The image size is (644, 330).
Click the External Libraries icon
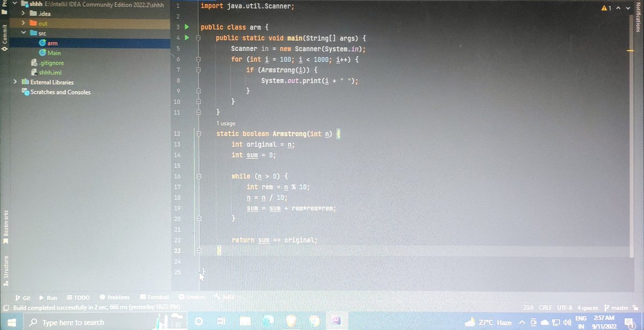(25, 82)
